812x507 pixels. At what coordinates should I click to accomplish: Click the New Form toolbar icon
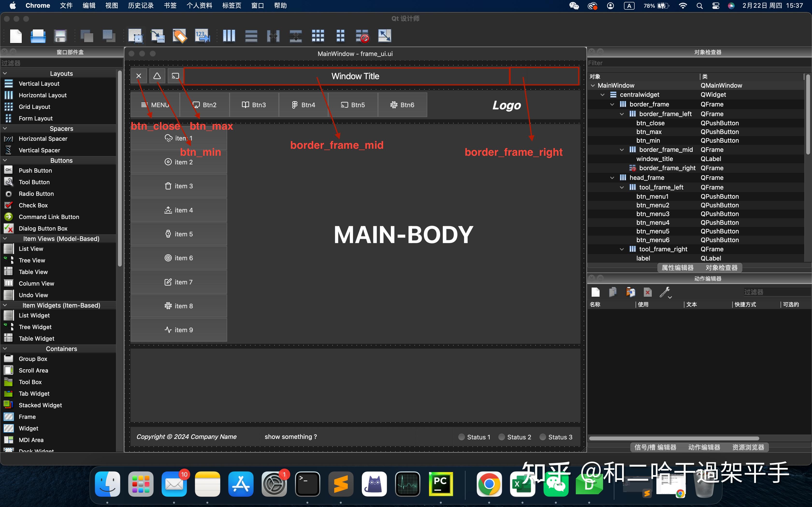click(x=16, y=36)
